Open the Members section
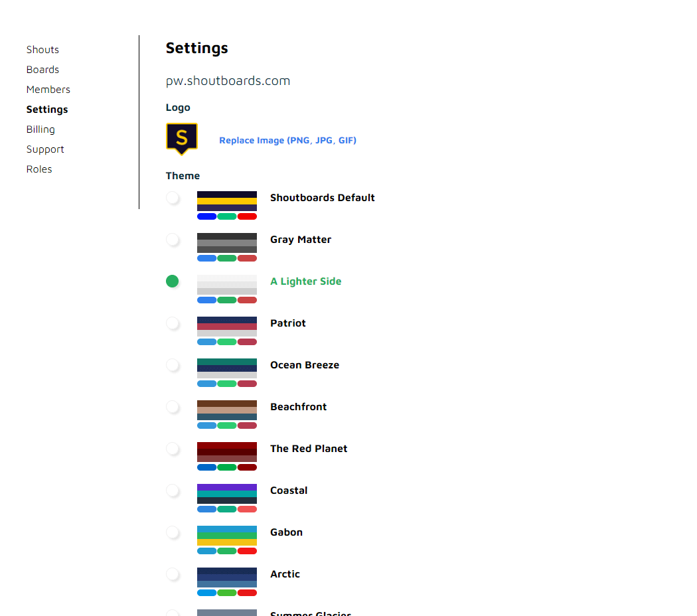The width and height of the screenshot is (697, 616). click(x=48, y=90)
